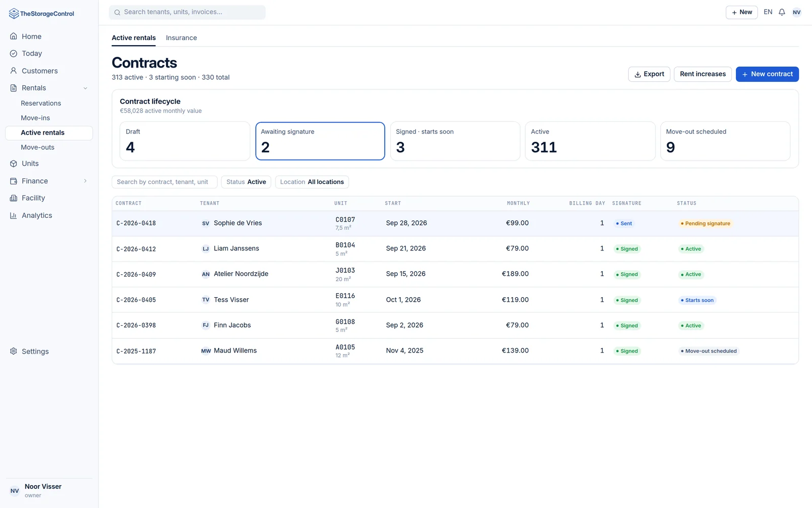Open contract C-2026-0412

[x=136, y=249]
